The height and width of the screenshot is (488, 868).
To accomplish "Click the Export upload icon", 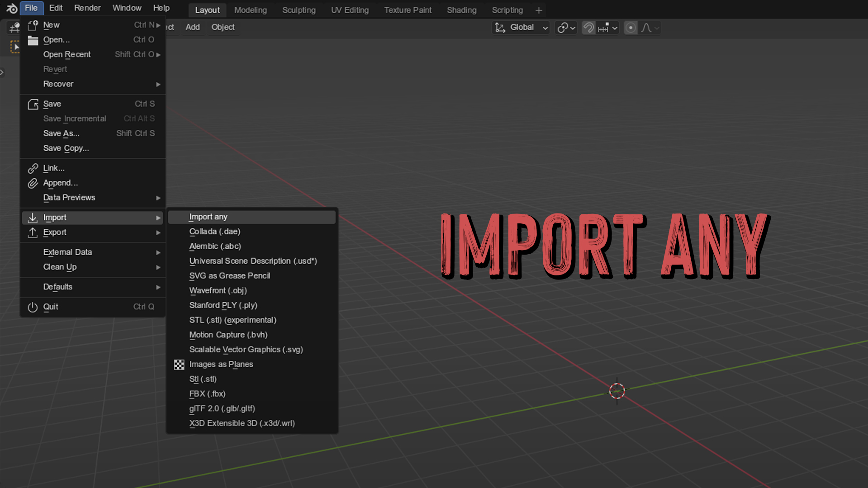I will (x=32, y=232).
